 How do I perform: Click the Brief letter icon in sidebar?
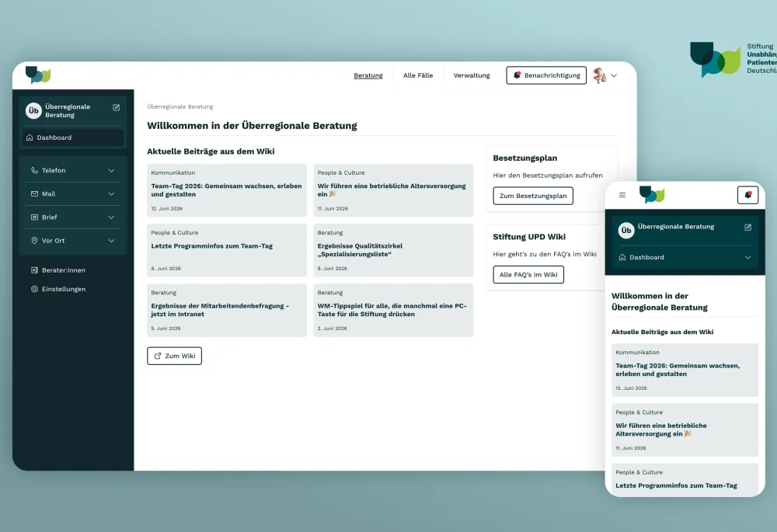34,217
